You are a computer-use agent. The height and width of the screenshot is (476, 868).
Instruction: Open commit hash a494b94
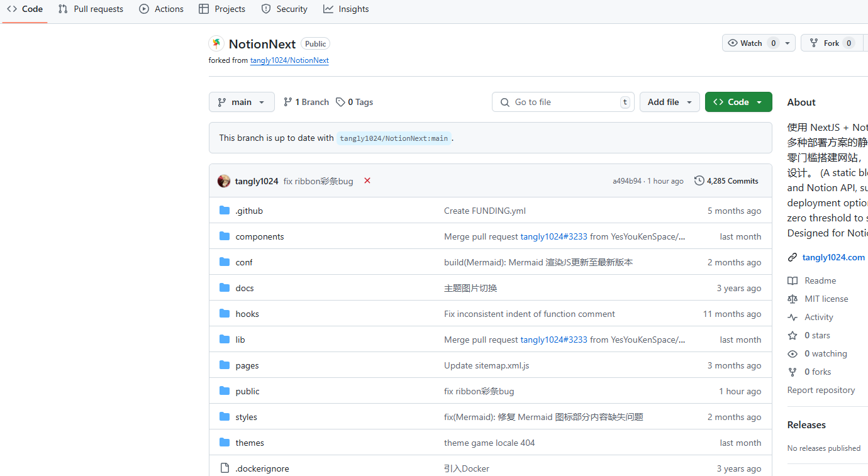[627, 181]
